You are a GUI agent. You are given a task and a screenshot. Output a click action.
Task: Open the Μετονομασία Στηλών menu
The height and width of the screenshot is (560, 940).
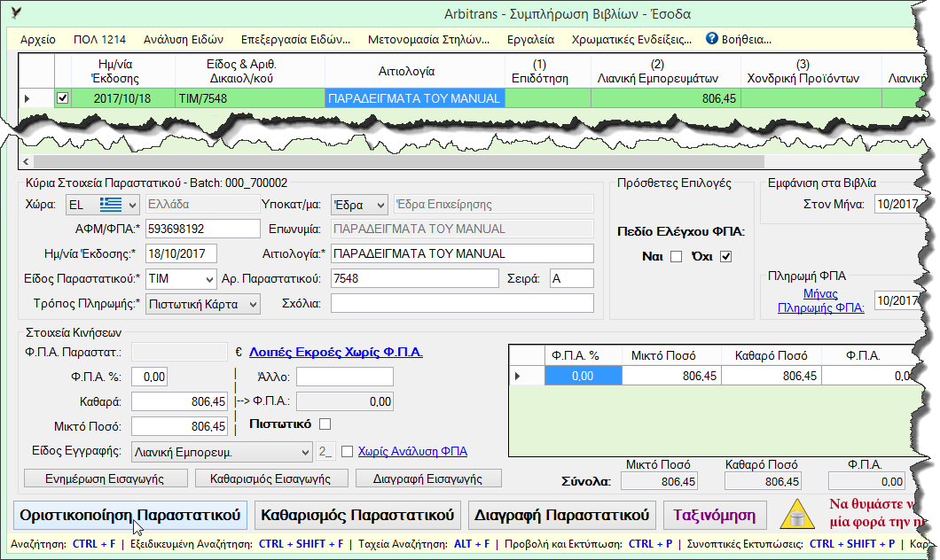[x=428, y=40]
